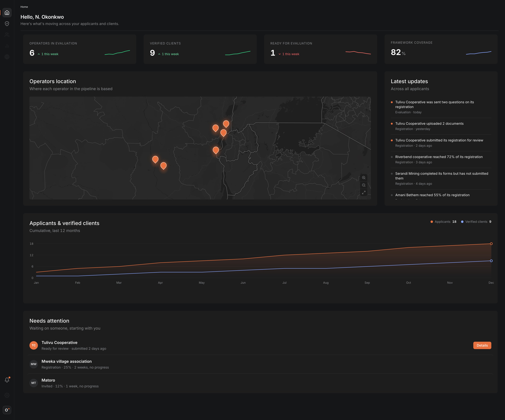Open the Matoro attention item

pos(260,383)
